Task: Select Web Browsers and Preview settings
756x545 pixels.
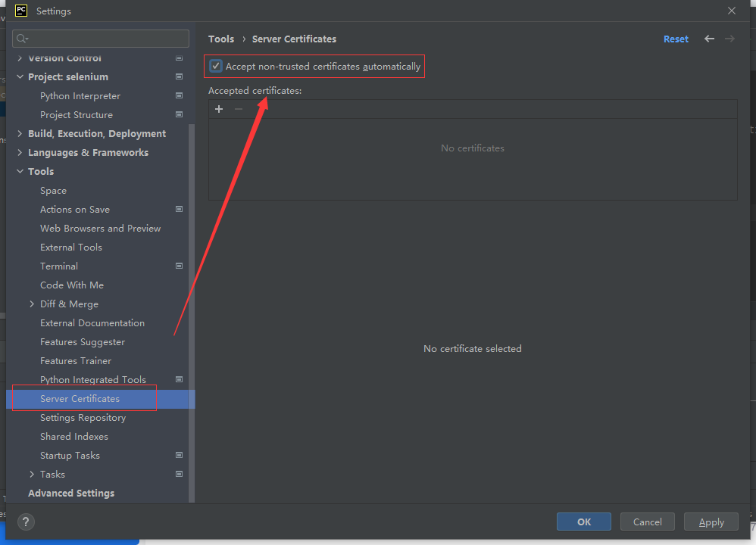Action: 100,229
